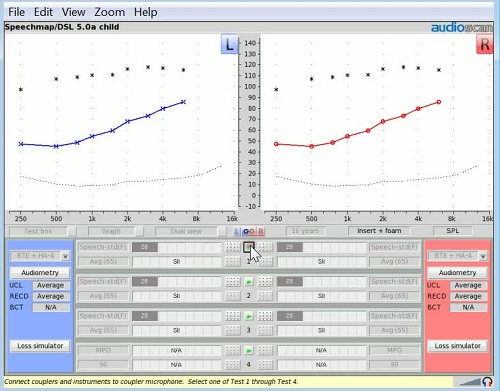Click Test 4 left-ear grid icon in the 90 row
Screen dimensions: 500x391
233,365
